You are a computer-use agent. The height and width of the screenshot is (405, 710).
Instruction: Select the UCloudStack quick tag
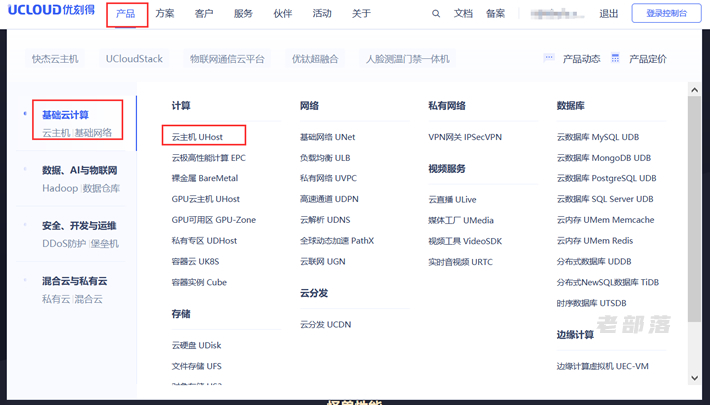coord(134,59)
